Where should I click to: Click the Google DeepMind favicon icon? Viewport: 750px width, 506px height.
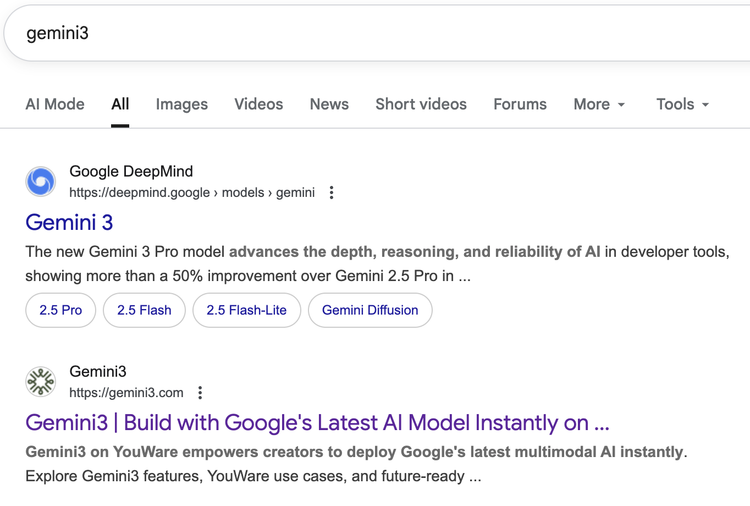coord(41,182)
